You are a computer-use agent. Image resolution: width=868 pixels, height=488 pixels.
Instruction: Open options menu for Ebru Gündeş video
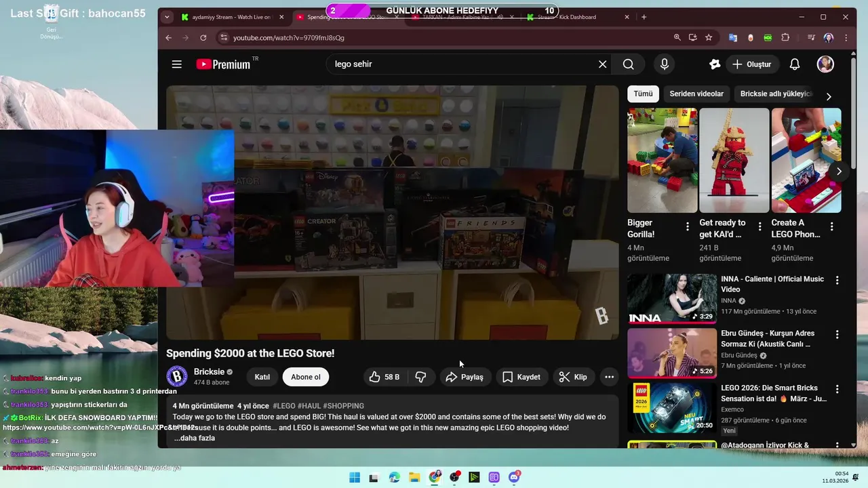[837, 335]
